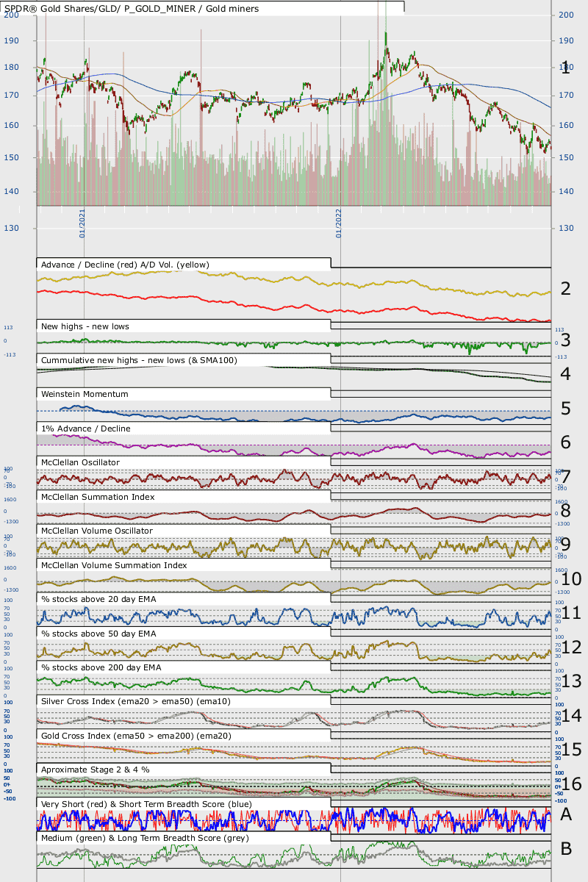Click the '% stocks above 20 day EMA' label

pos(98,599)
